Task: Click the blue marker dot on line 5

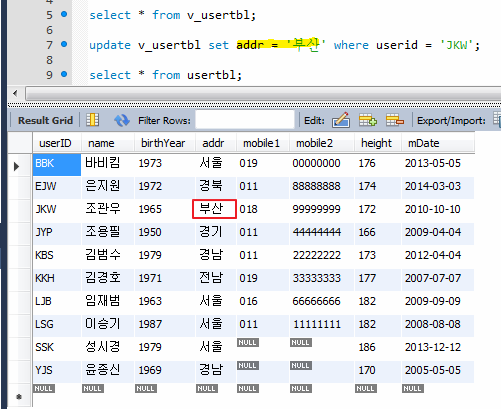Action: (x=64, y=14)
